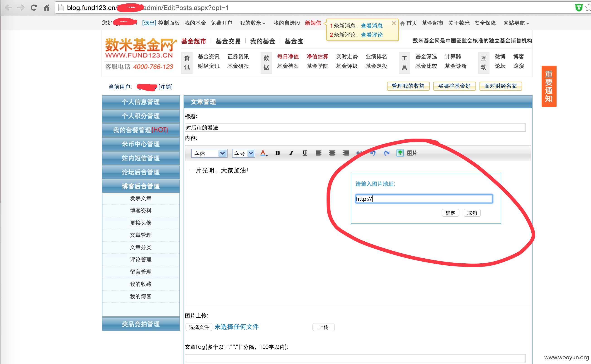Focus the image address http:// field
Screen dimensions: 591x364
(x=424, y=199)
